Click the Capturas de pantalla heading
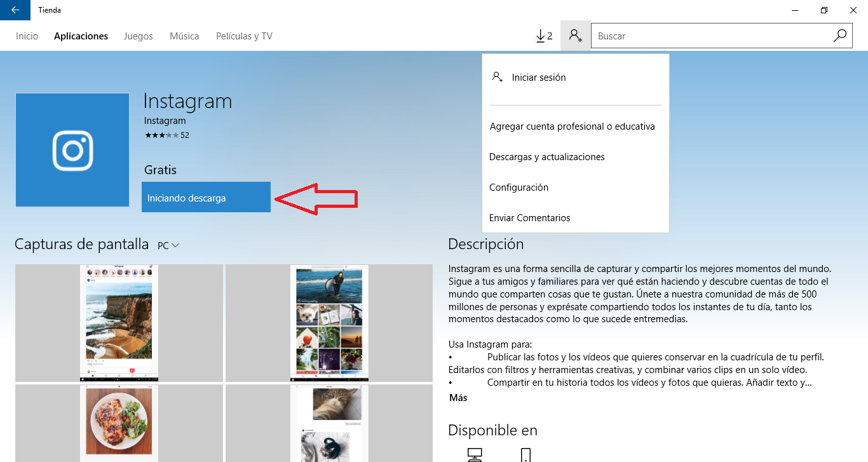The height and width of the screenshot is (462, 868). click(81, 245)
